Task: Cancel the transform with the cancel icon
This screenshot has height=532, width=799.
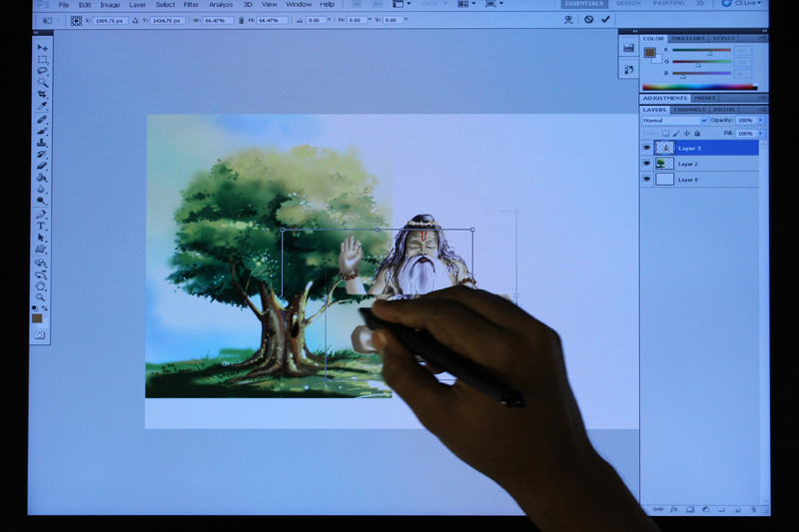Action: (588, 19)
